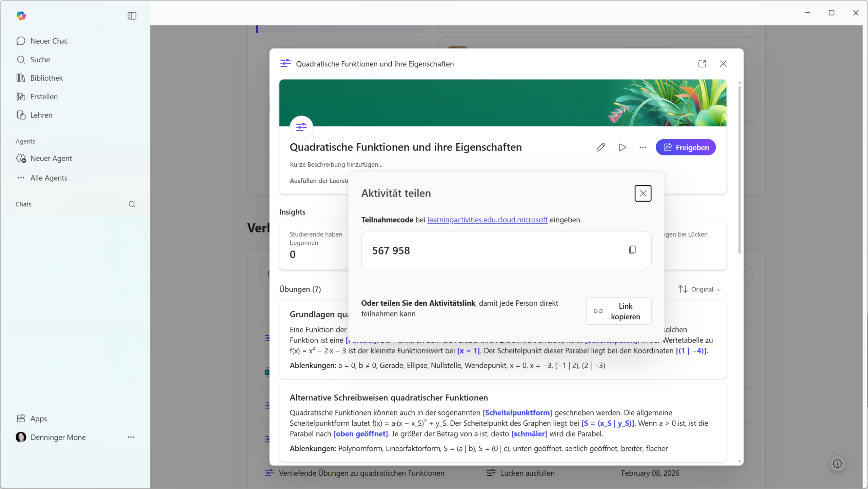Toggle the sidebar collapse icon
The width and height of the screenshot is (868, 489).
click(x=132, y=16)
